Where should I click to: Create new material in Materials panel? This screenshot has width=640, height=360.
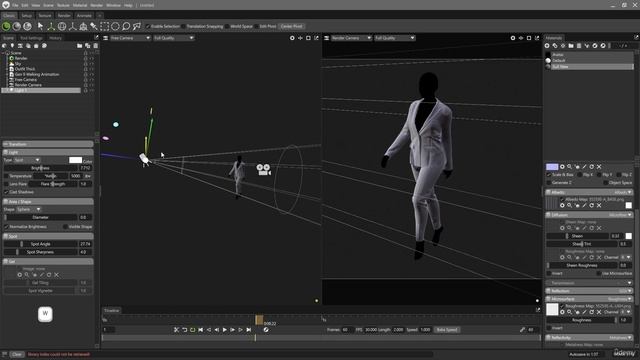[x=547, y=46]
